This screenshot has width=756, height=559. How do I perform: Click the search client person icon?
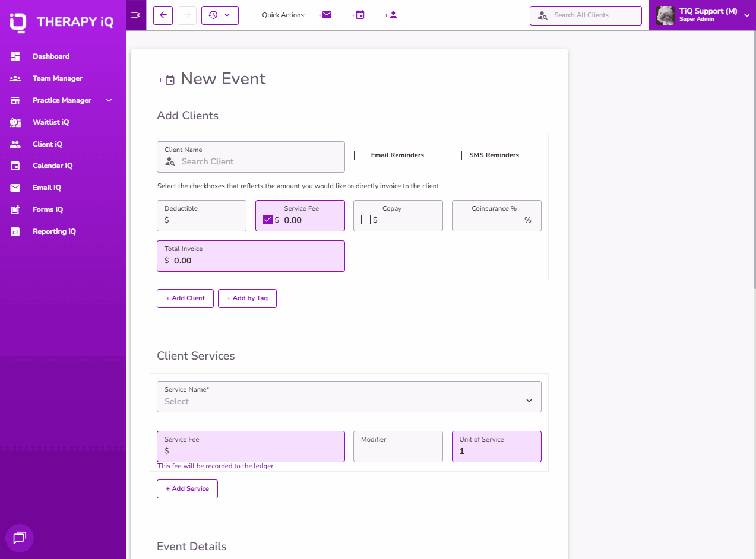[170, 161]
